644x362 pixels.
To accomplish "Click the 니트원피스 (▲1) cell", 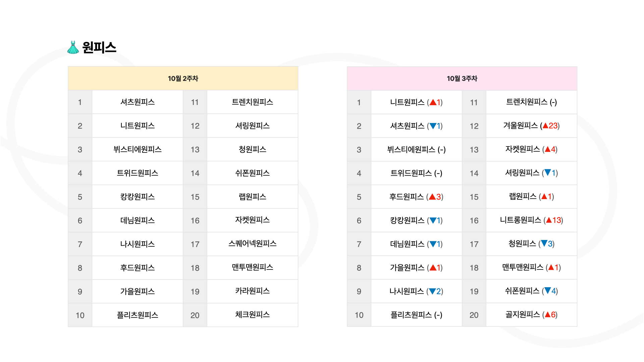I will click(417, 102).
